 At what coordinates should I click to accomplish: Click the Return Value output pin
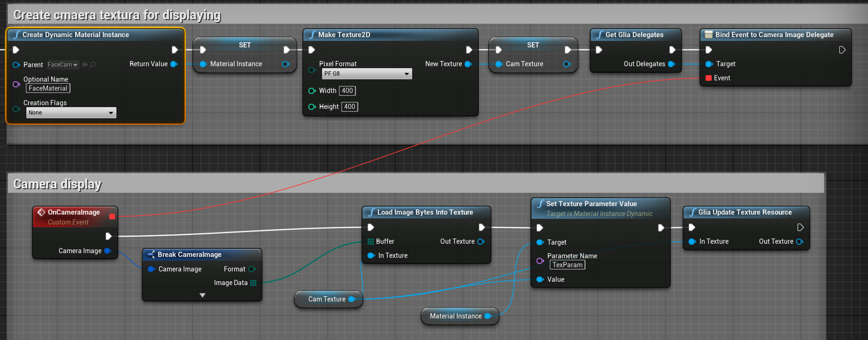pyautogui.click(x=174, y=64)
